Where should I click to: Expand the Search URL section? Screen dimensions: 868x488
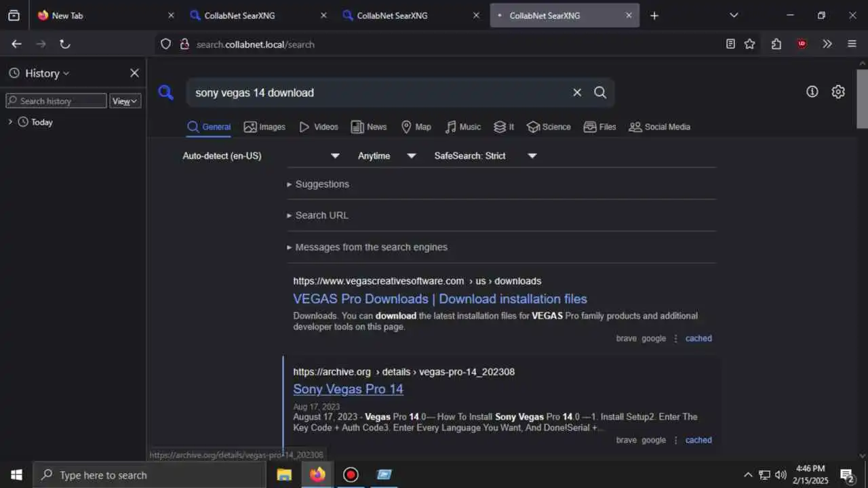(318, 216)
